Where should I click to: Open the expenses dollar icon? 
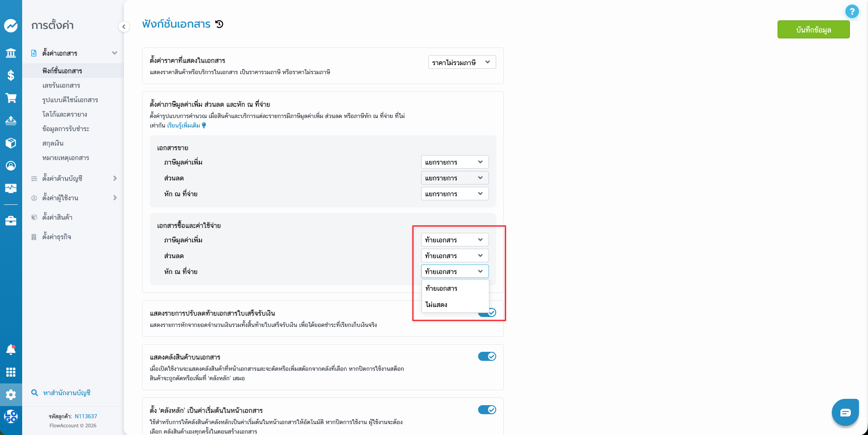(x=11, y=76)
